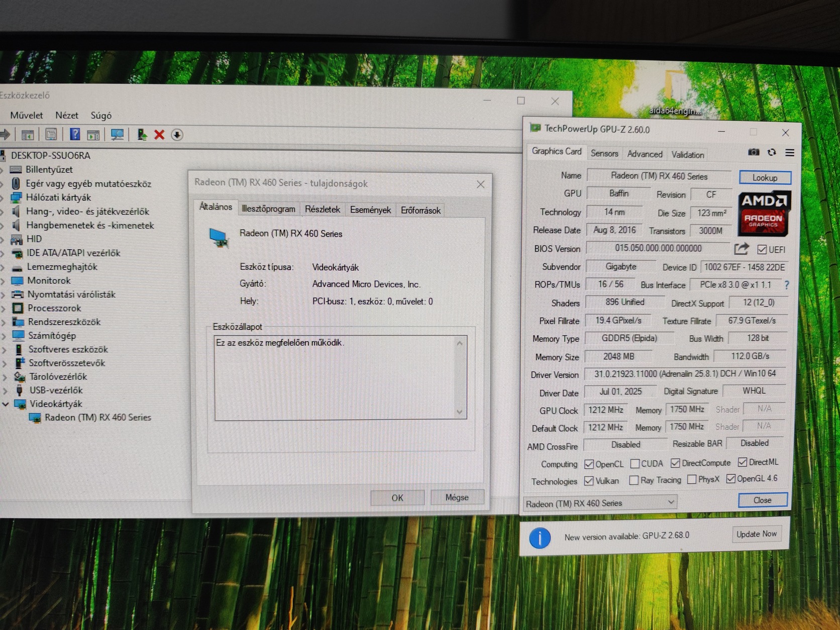Viewport: 840px width, 630px height.
Task: Click the Mégse cancel button
Action: coord(457,497)
